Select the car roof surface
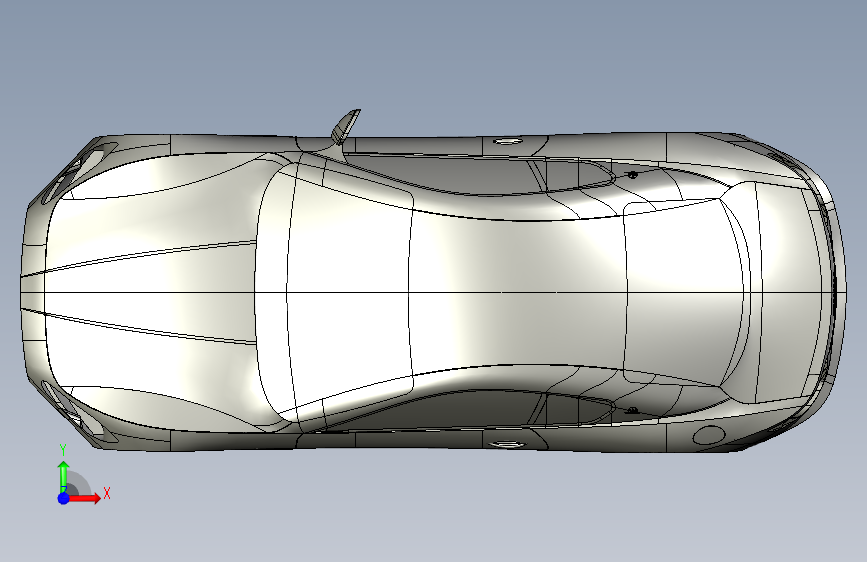 [x=520, y=292]
